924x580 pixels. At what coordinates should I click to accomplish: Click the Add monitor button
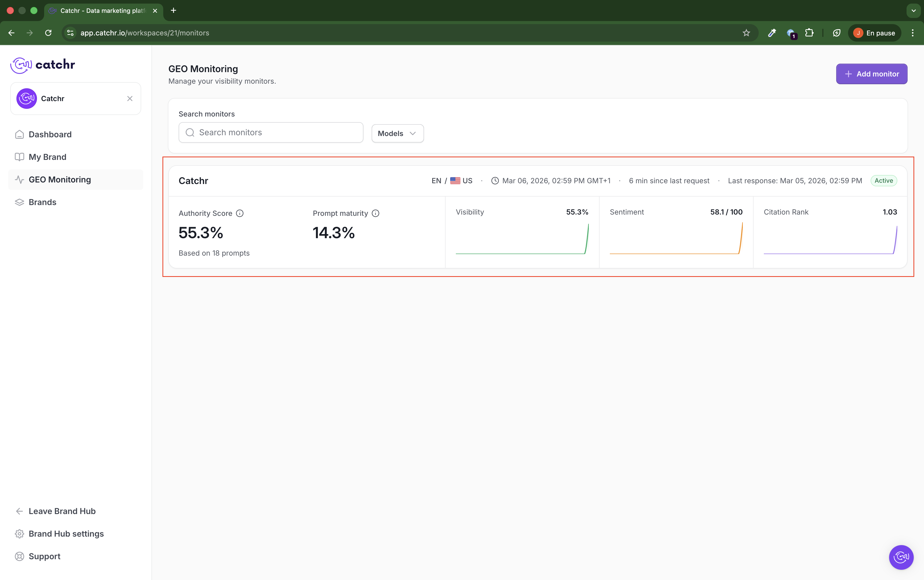click(x=871, y=74)
